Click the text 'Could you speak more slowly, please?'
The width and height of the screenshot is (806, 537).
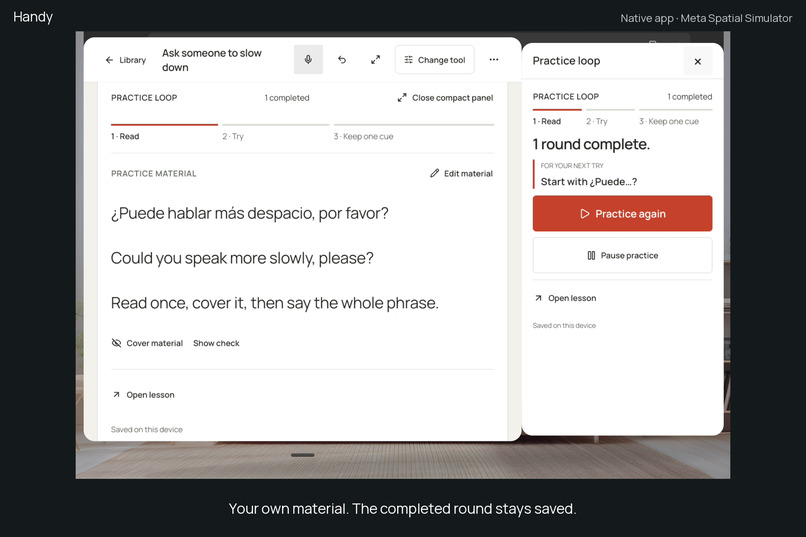click(x=242, y=258)
